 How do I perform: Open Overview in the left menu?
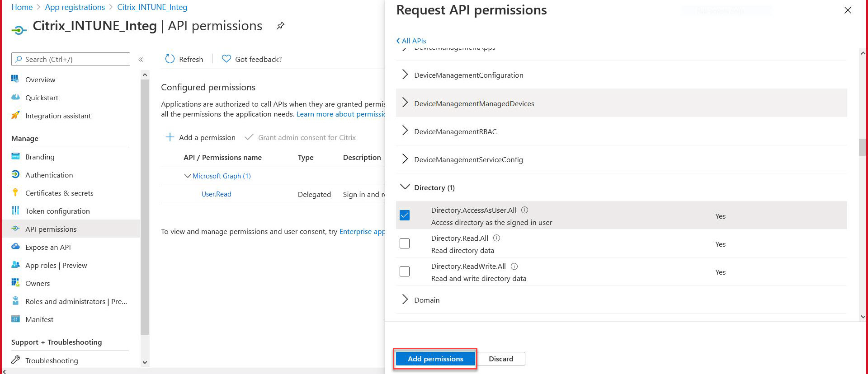point(40,79)
